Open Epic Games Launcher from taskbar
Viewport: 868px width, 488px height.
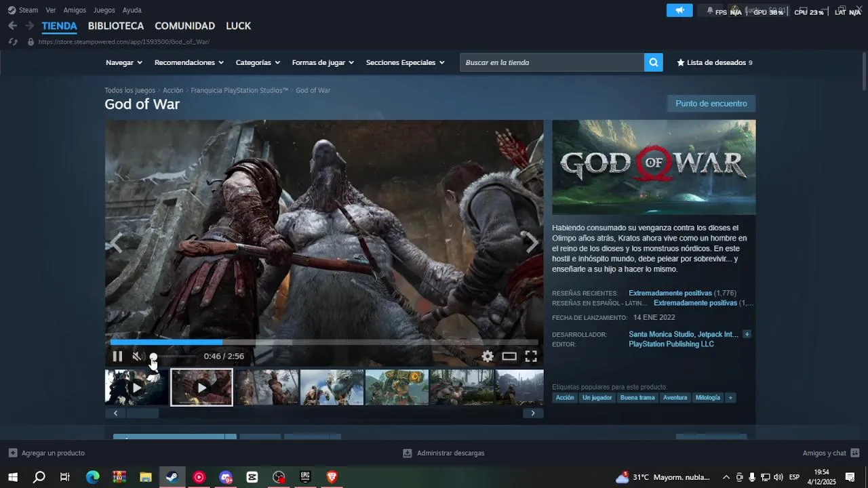[305, 477]
